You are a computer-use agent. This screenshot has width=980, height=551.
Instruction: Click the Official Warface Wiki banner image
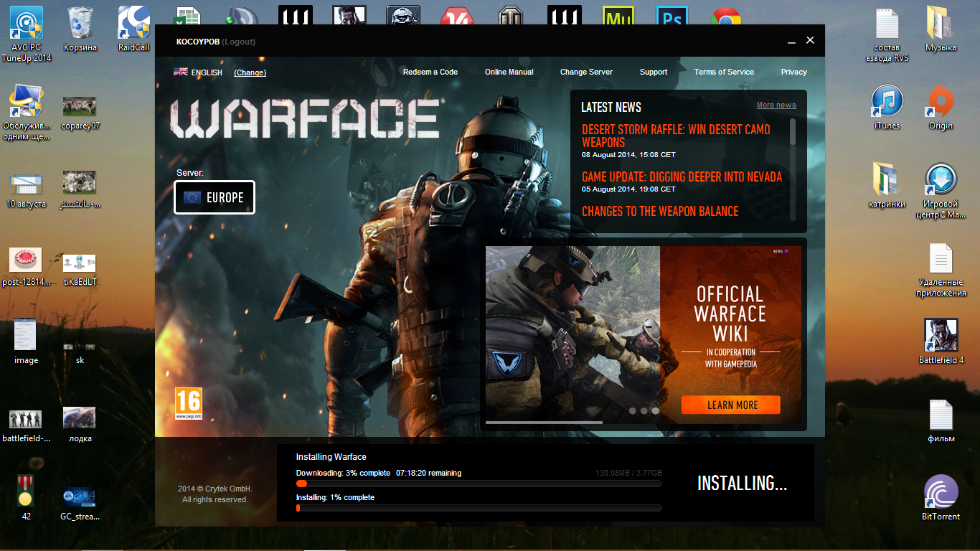[x=643, y=334]
